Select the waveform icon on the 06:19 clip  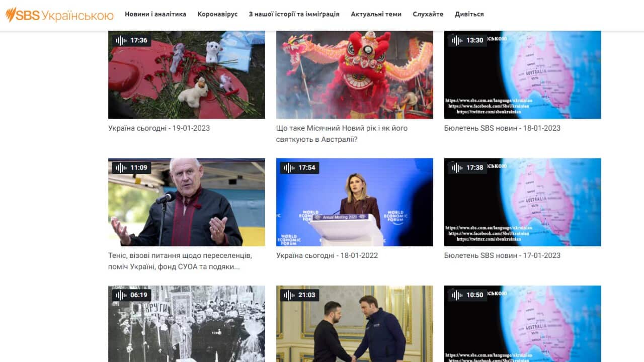120,295
